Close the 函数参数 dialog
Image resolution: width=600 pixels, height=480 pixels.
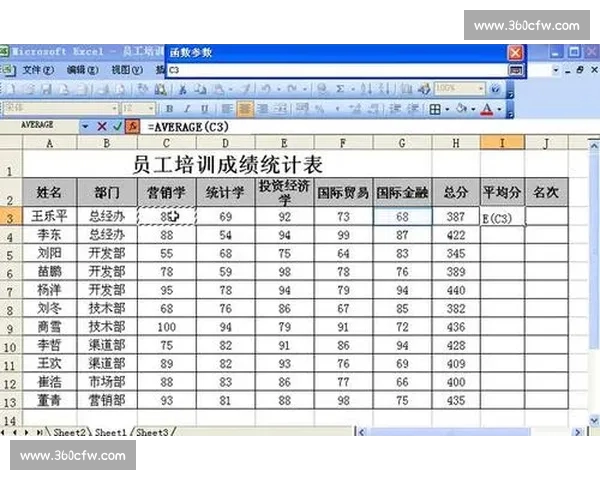pyautogui.click(x=515, y=53)
